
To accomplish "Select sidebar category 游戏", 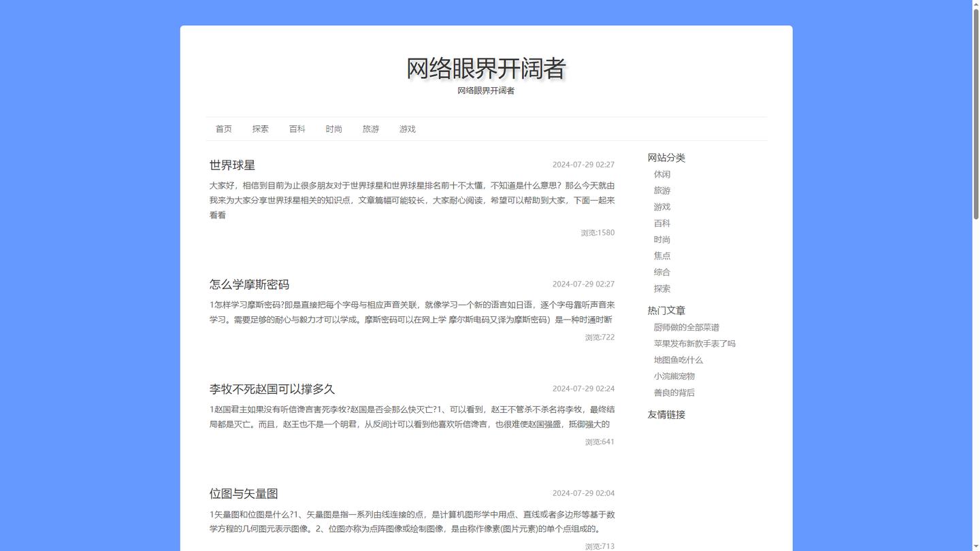I will pyautogui.click(x=662, y=207).
